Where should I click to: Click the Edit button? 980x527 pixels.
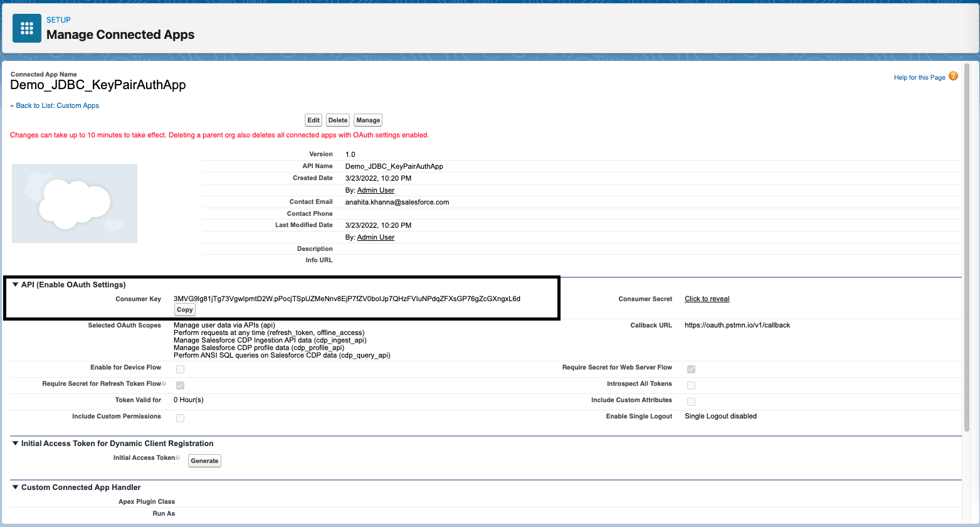[x=313, y=120]
